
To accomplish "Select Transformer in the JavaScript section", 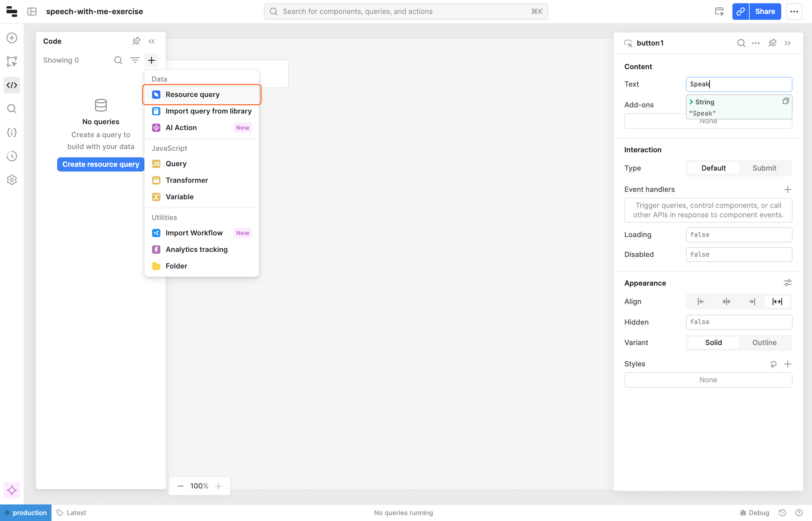I will (187, 180).
